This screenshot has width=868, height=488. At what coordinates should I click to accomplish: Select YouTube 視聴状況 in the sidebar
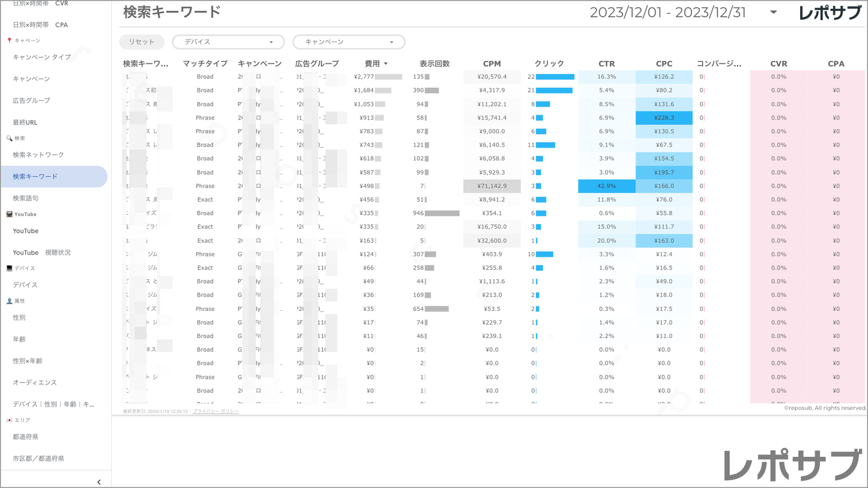(41, 253)
